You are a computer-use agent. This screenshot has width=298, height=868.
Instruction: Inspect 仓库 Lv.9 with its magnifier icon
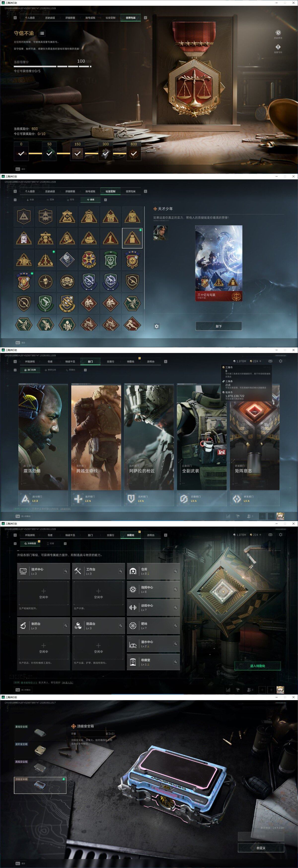175,571
